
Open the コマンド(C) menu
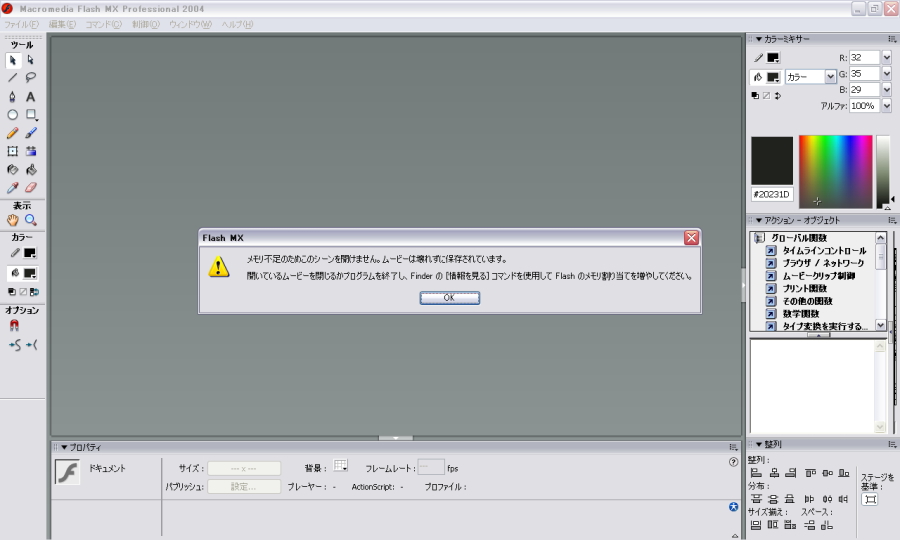[x=103, y=24]
